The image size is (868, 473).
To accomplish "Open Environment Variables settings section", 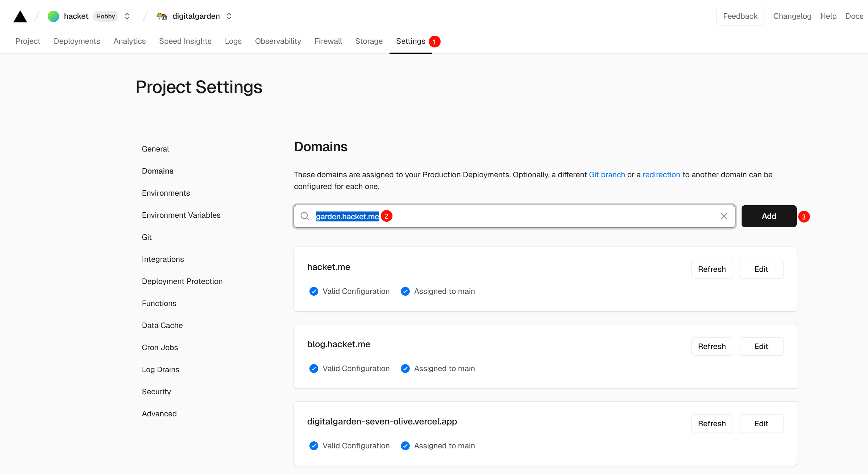I will click(x=181, y=215).
